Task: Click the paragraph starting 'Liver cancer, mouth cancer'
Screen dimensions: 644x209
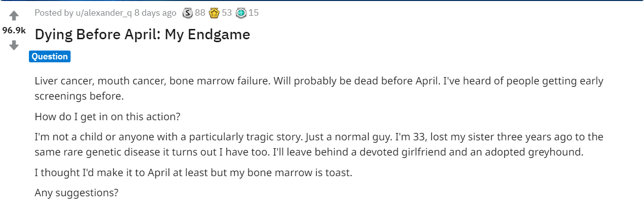Action: pos(319,81)
